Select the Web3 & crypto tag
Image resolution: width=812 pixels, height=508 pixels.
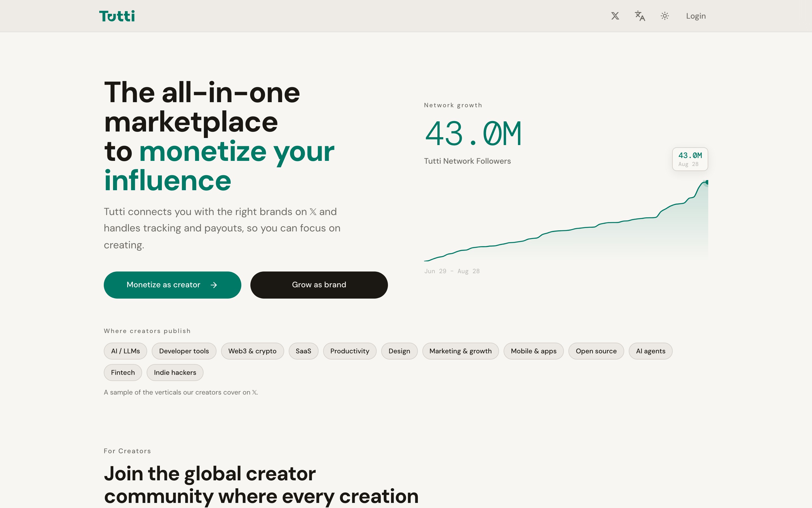click(x=252, y=351)
